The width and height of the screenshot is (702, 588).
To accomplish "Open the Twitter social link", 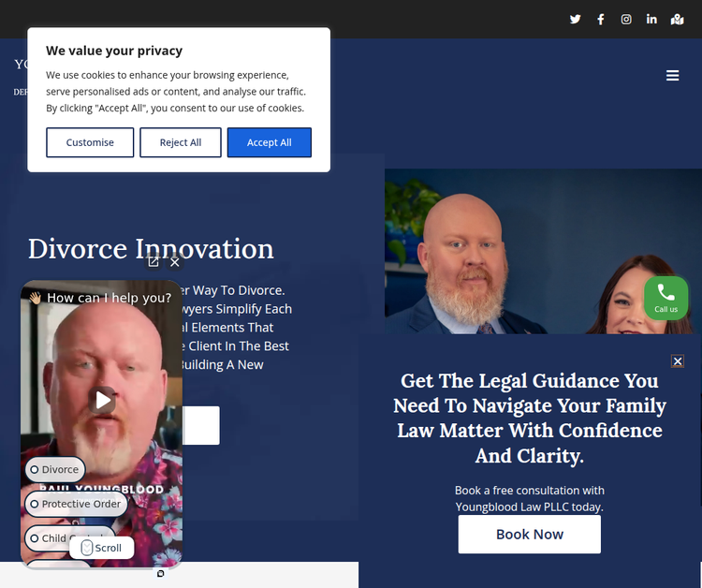I will [576, 20].
